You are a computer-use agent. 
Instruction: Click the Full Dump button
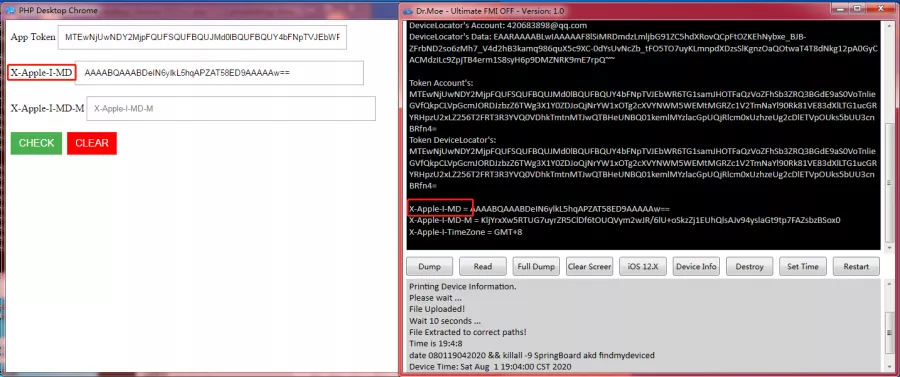tap(536, 266)
